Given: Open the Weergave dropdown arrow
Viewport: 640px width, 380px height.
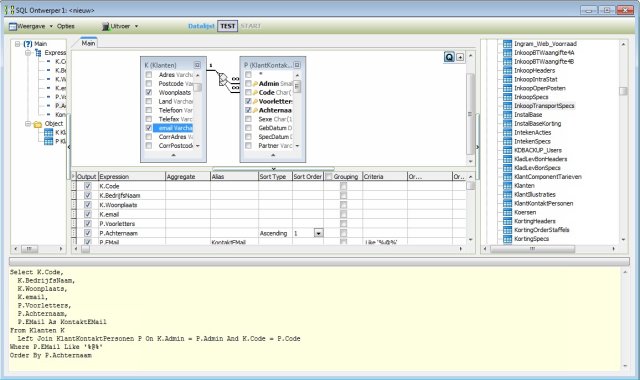Looking at the screenshot, I should click(x=51, y=27).
